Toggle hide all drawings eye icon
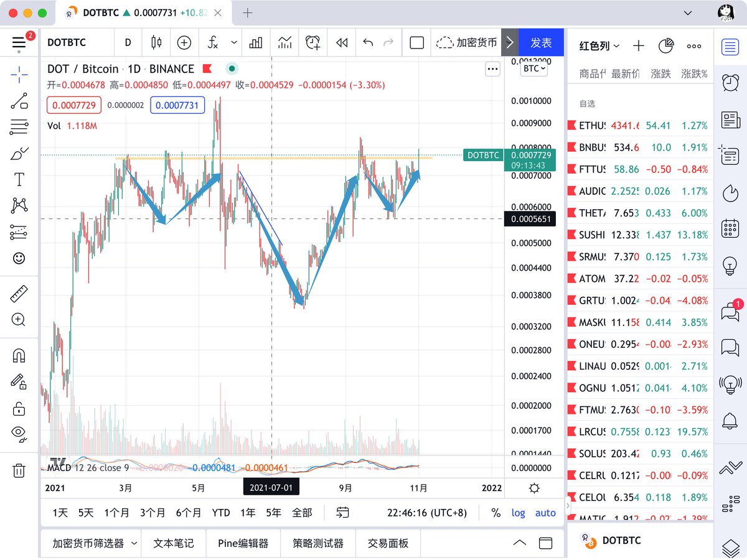The height and width of the screenshot is (560, 747). [19, 434]
